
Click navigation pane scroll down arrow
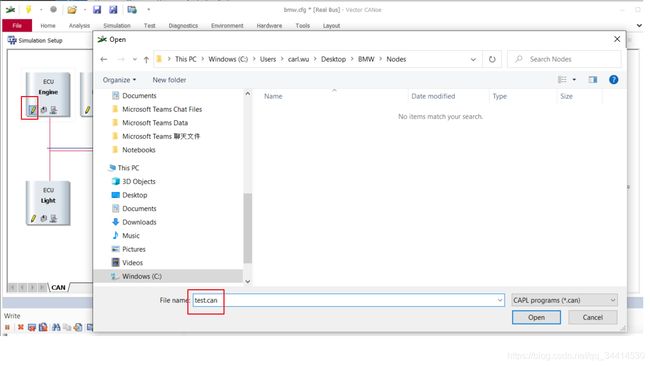[x=247, y=282]
